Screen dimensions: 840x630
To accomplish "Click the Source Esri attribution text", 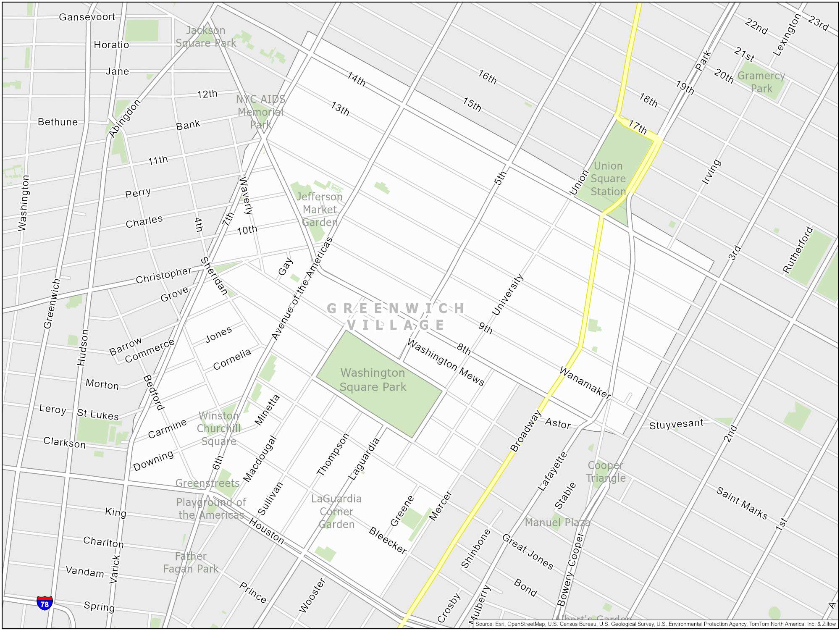I will (x=656, y=624).
